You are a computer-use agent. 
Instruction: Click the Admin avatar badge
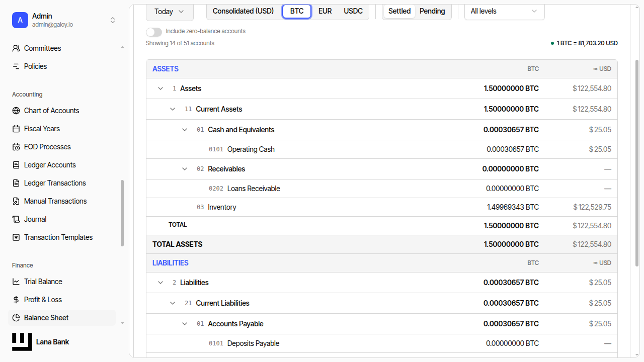click(x=20, y=20)
